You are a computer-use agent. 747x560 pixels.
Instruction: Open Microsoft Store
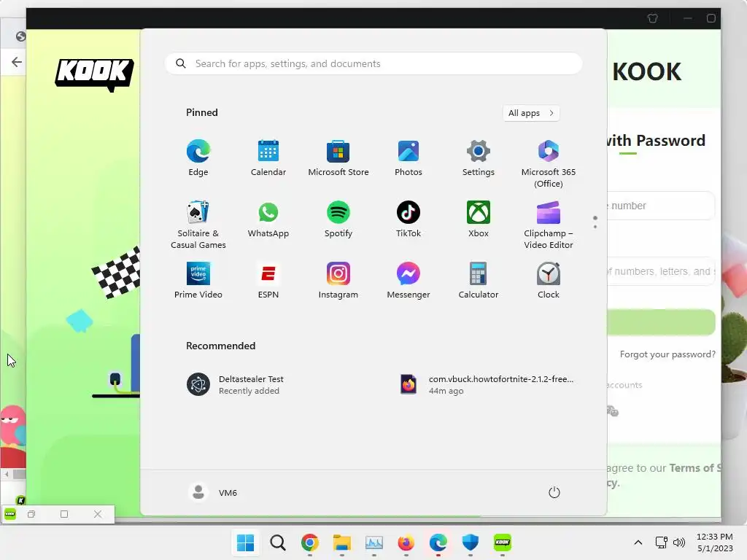tap(338, 158)
